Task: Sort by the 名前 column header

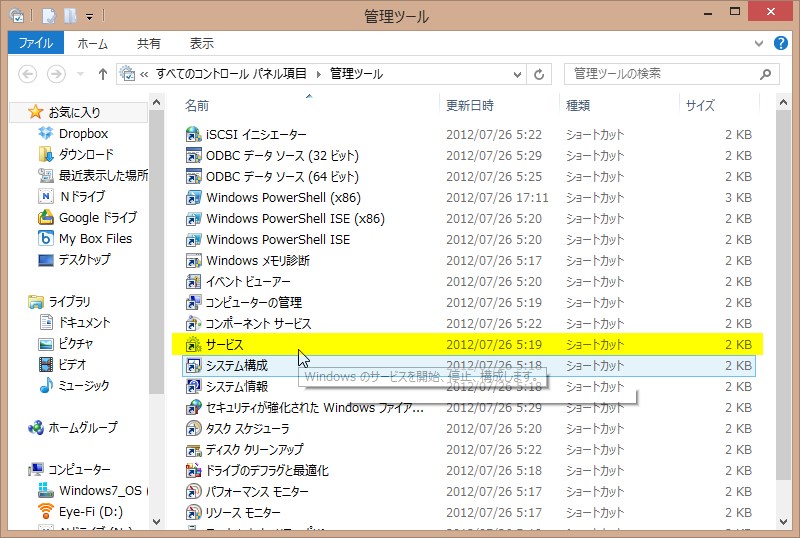Action: [196, 106]
